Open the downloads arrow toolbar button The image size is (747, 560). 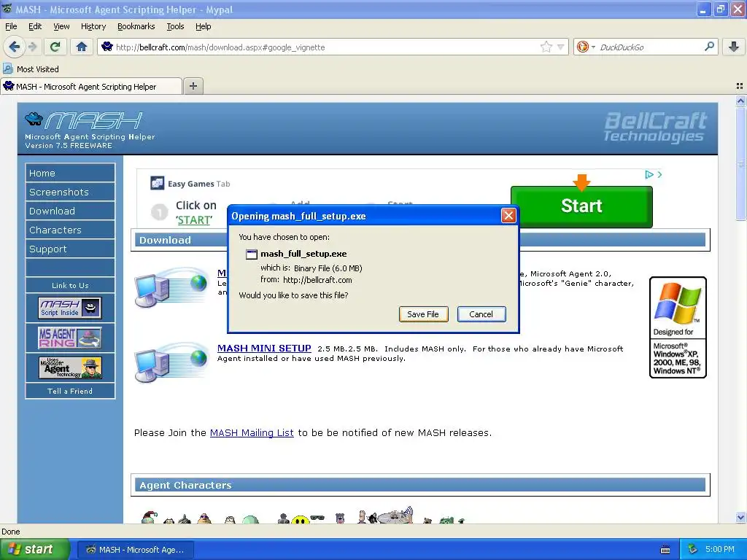point(734,47)
